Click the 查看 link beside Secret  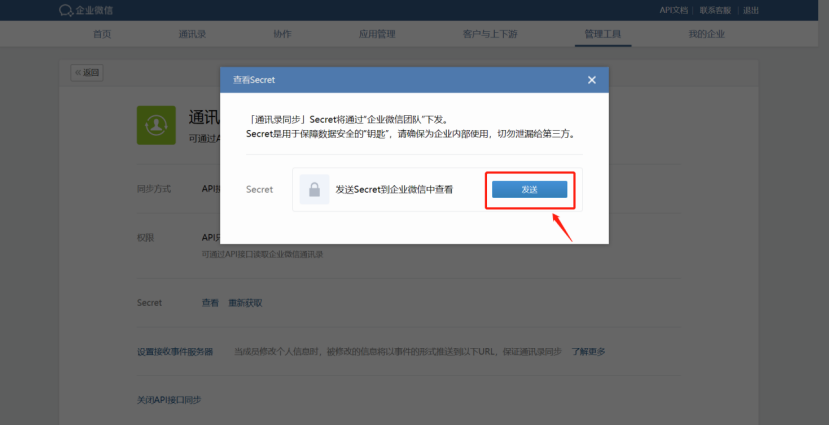pos(210,303)
